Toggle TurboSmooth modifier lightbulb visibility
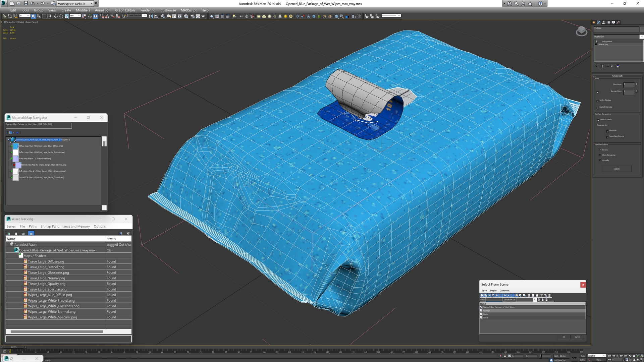The image size is (644, 362). pyautogui.click(x=596, y=42)
